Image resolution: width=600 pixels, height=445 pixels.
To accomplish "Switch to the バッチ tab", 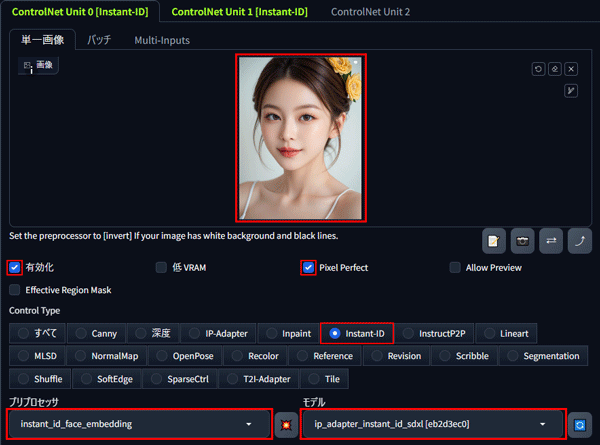I will [99, 40].
